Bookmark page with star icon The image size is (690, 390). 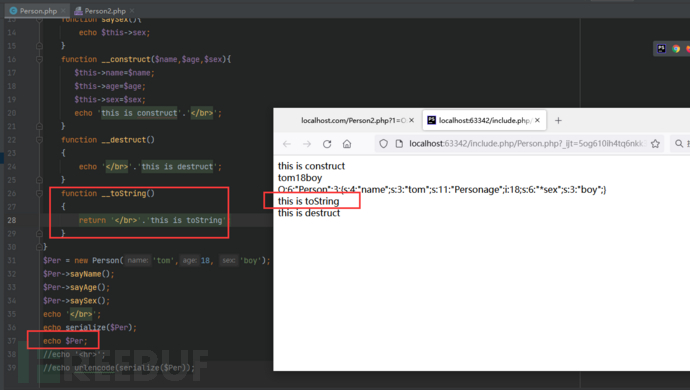pyautogui.click(x=655, y=143)
